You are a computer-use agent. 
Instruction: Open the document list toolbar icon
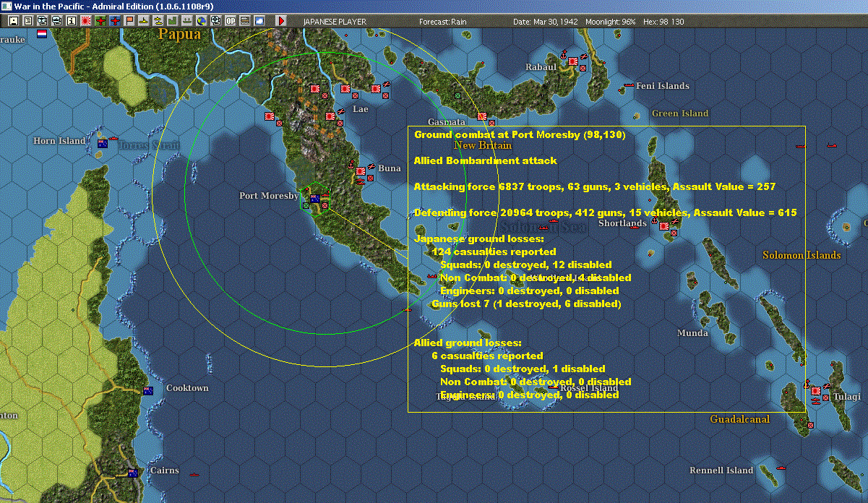click(27, 21)
